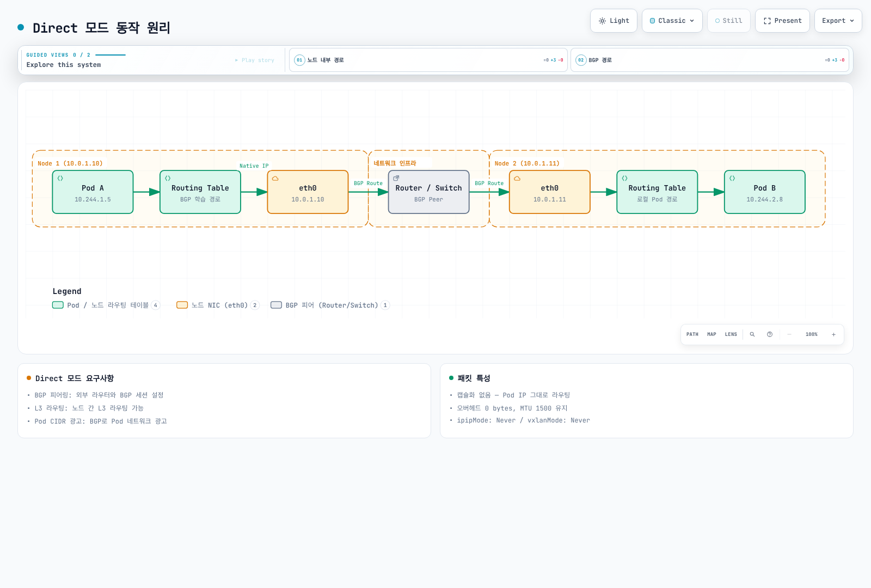
Task: Switch to LENS mode
Action: [731, 334]
